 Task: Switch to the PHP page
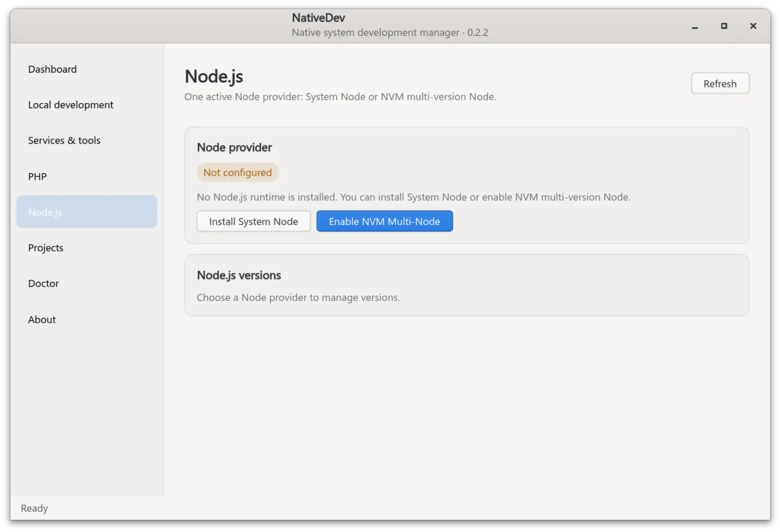[x=87, y=176]
